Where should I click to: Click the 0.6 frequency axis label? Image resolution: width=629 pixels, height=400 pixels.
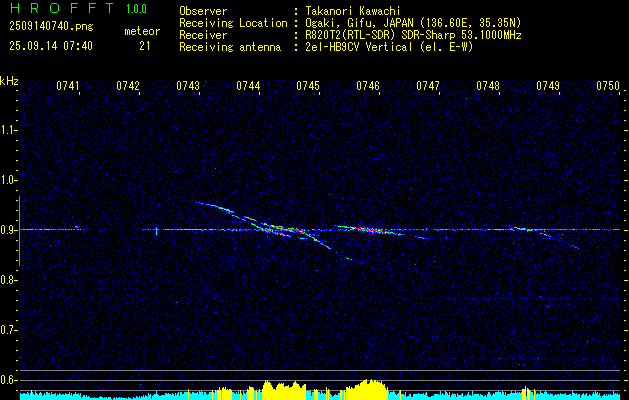[8, 380]
